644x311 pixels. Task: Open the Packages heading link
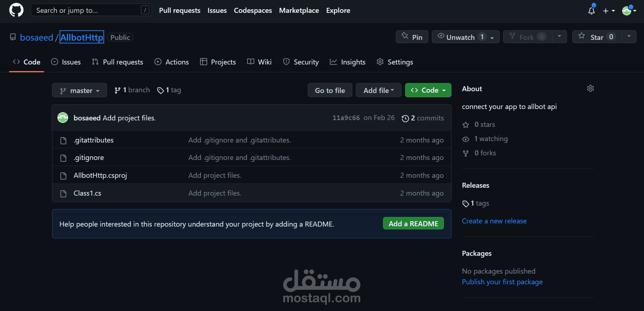(477, 253)
